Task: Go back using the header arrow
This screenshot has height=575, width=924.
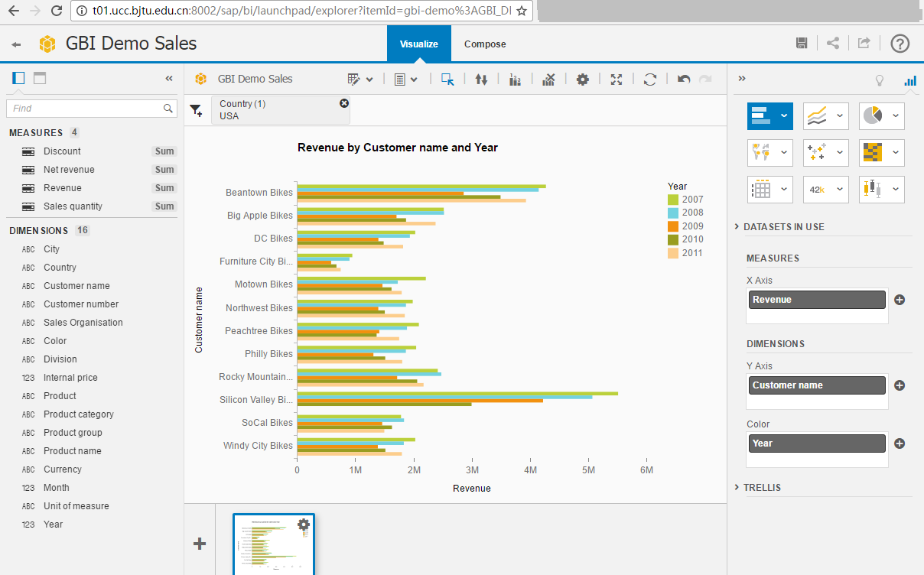Action: [16, 44]
